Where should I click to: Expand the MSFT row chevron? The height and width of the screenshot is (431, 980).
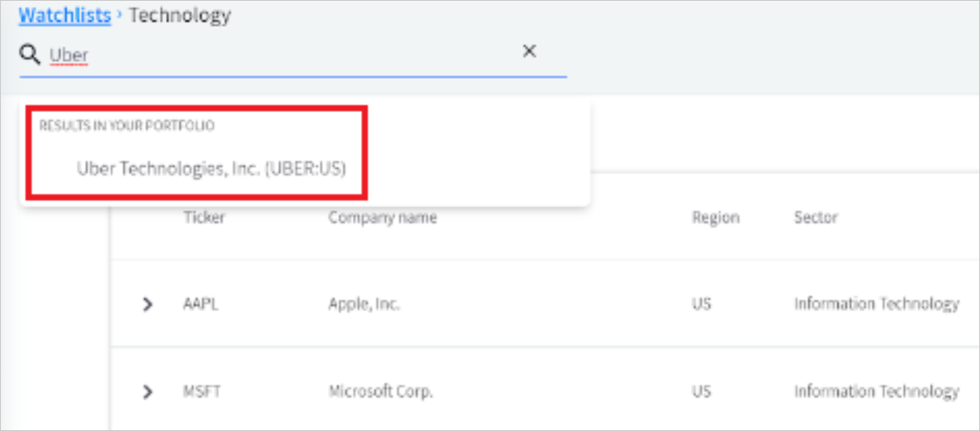[148, 391]
